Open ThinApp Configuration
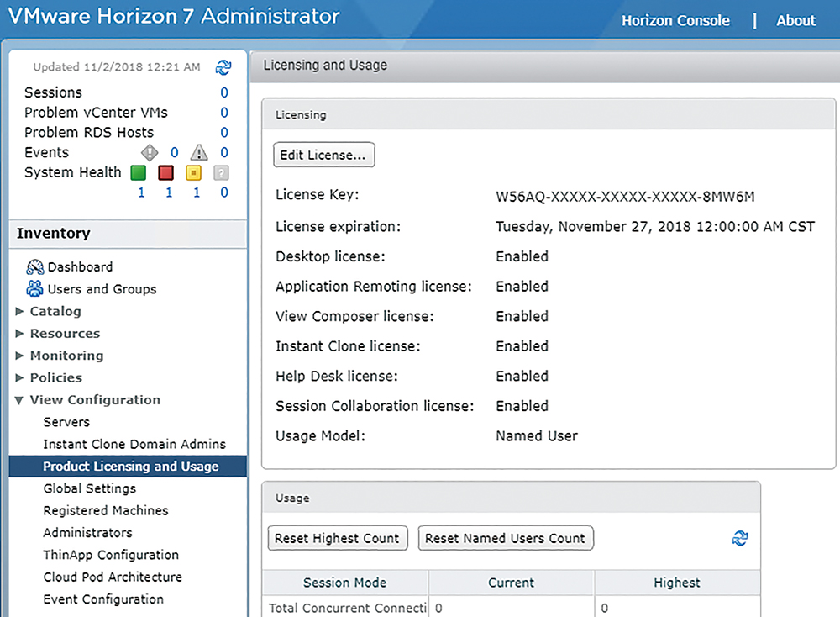This screenshot has height=617, width=840. [111, 555]
